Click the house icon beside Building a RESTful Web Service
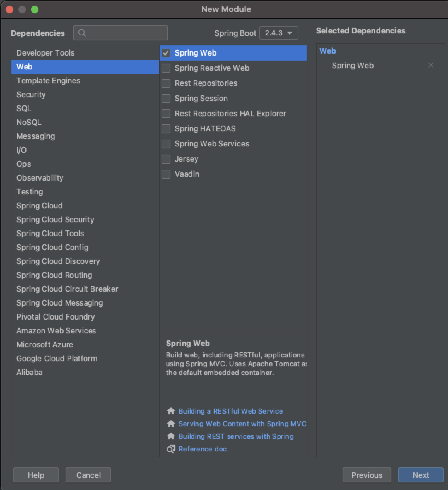This screenshot has height=490, width=448. (x=171, y=411)
